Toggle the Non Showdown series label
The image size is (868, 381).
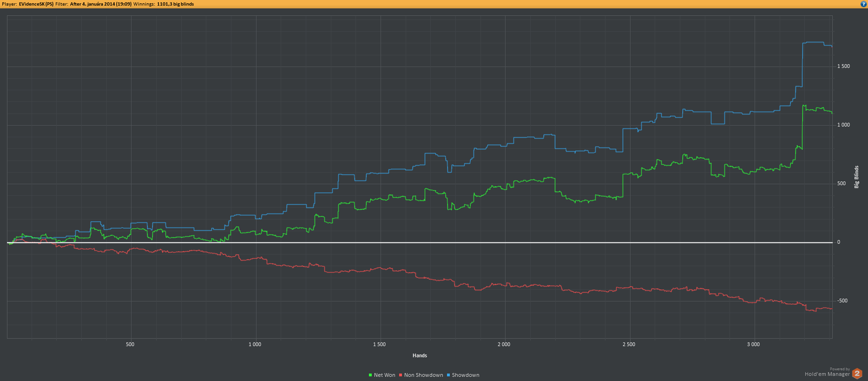[x=423, y=375]
